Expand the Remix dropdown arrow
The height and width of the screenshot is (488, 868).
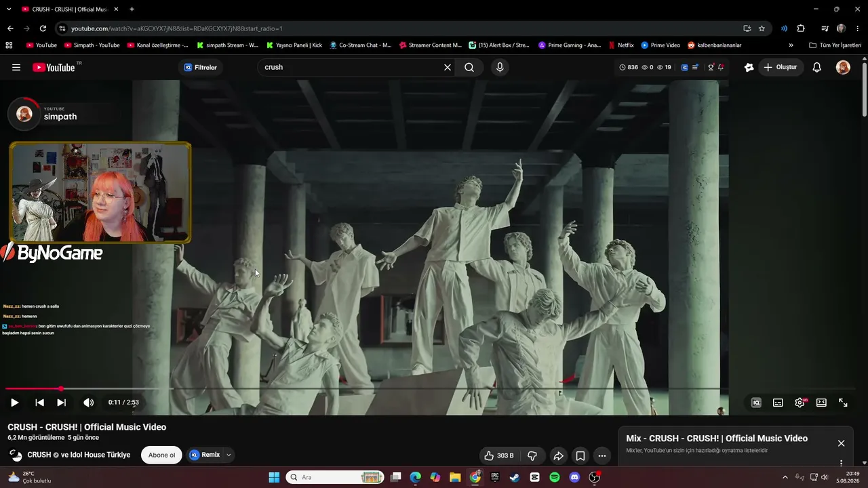[229, 455]
